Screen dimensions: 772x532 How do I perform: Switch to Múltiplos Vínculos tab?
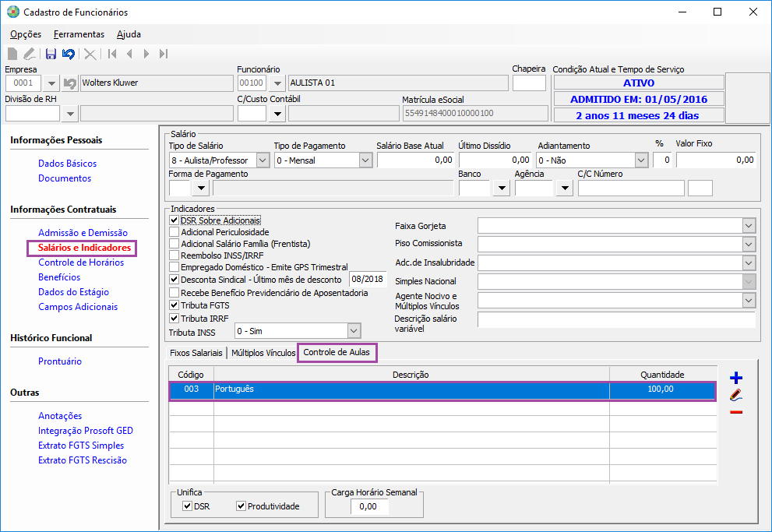263,353
